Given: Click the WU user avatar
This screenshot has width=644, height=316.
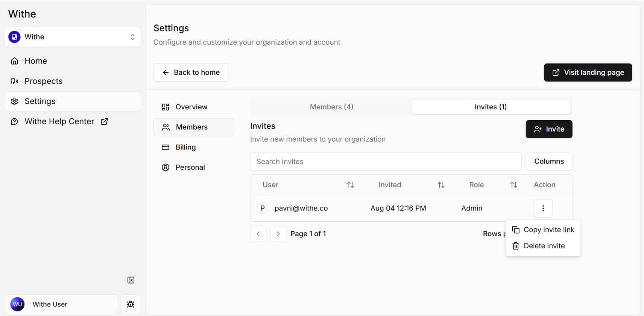Looking at the screenshot, I should (17, 304).
